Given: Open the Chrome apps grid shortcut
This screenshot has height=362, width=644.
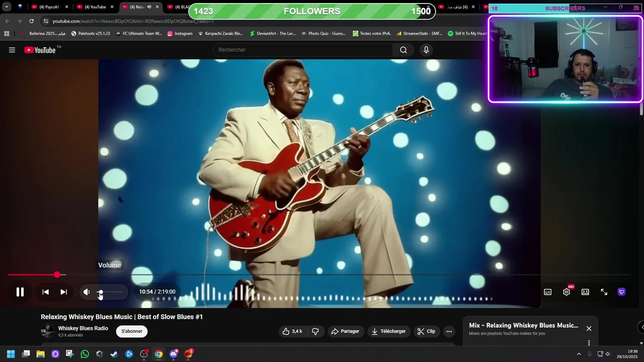Looking at the screenshot, I should (x=7, y=34).
